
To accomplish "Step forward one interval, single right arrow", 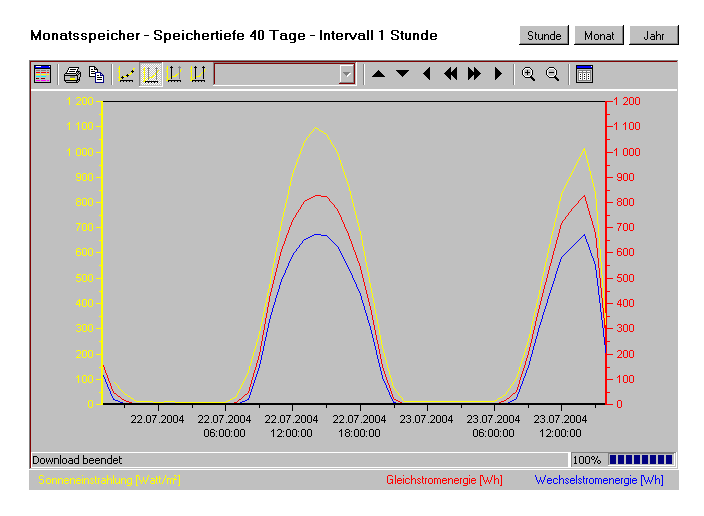I will (498, 74).
